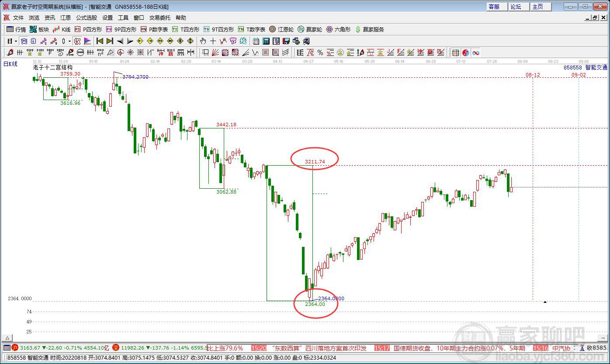Viewport: 610px width, 364px height.
Task: Toggle the grid lines button
Action: coord(456,52)
